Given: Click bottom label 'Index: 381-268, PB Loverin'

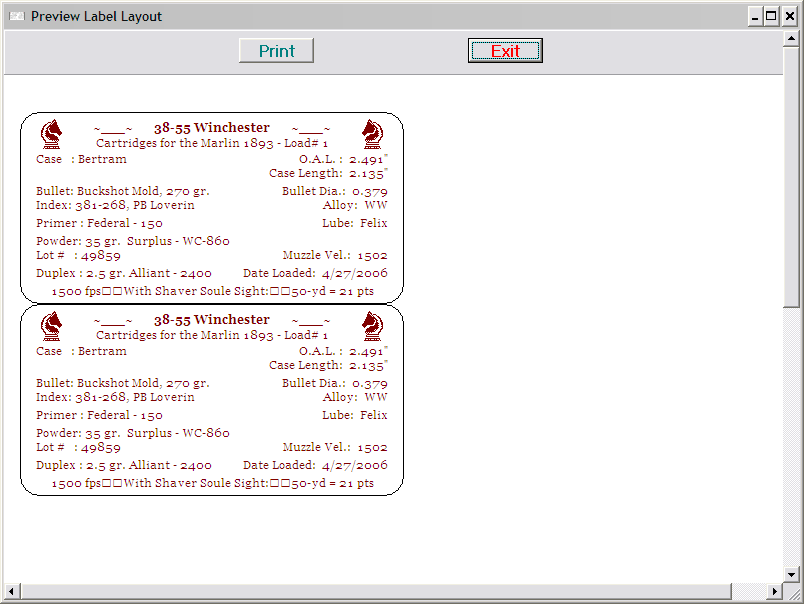Looking at the screenshot, I should [x=115, y=397].
